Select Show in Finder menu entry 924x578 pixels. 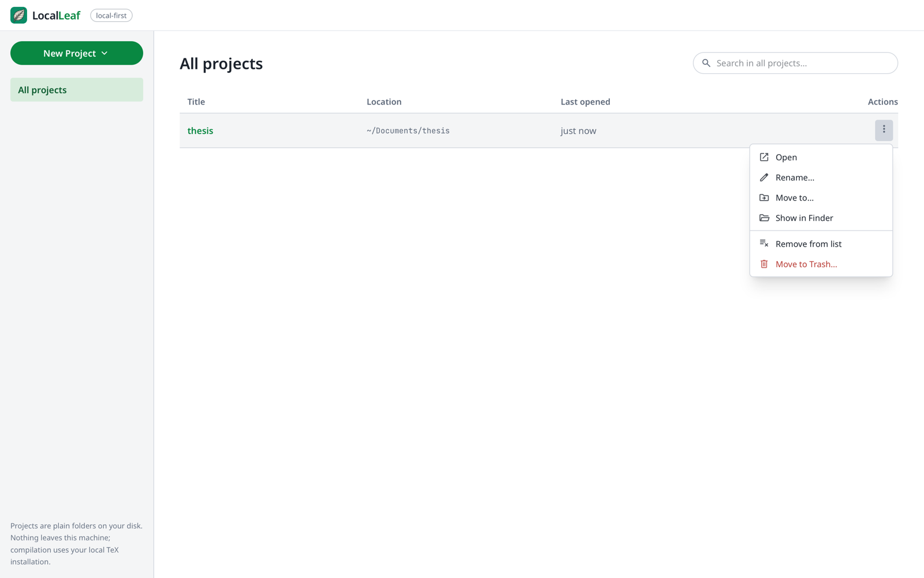point(821,218)
